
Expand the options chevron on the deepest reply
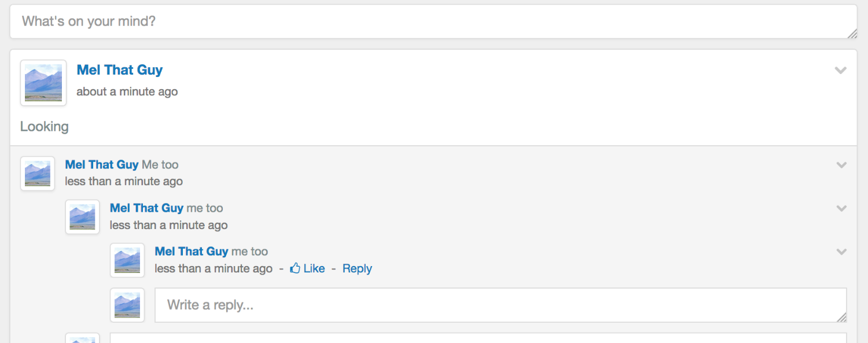[x=841, y=252]
